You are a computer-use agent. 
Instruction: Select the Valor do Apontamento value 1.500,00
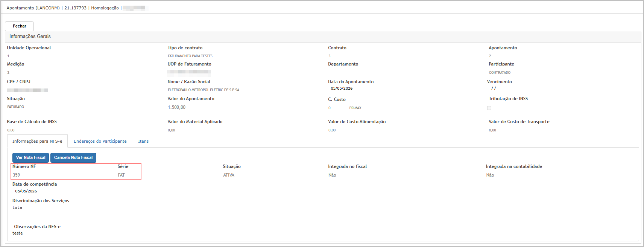coord(176,107)
